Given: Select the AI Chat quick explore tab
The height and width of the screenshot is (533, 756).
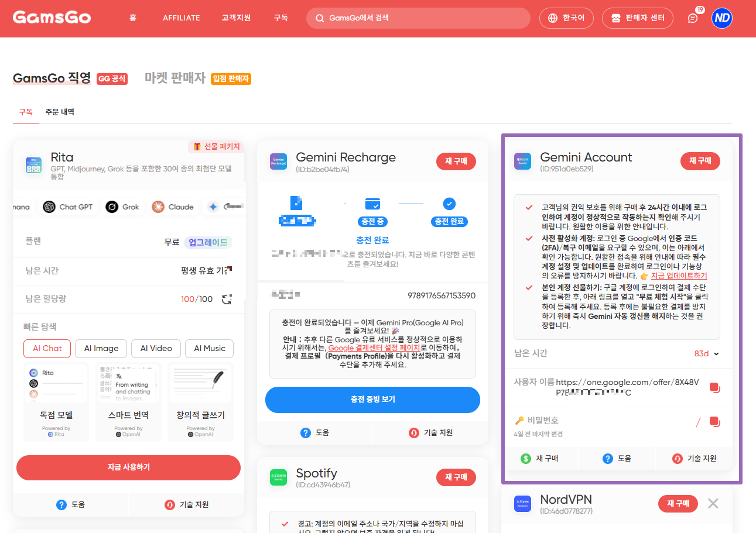Looking at the screenshot, I should coord(47,349).
